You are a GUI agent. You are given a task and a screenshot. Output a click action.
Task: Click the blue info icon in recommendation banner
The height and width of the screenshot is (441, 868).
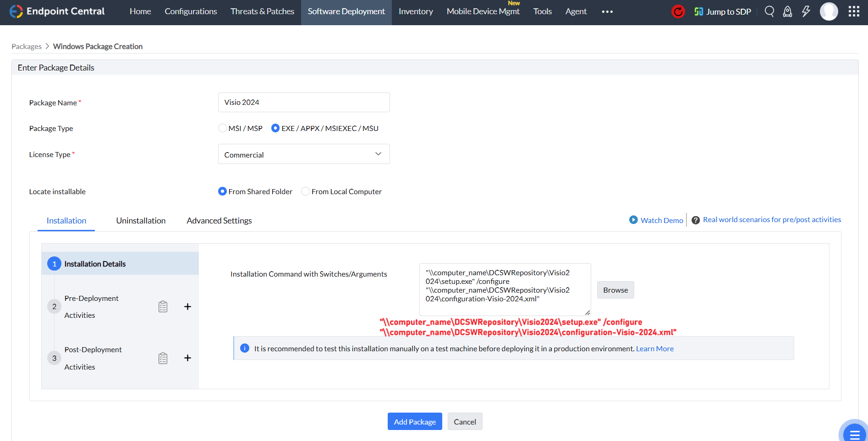tap(245, 348)
